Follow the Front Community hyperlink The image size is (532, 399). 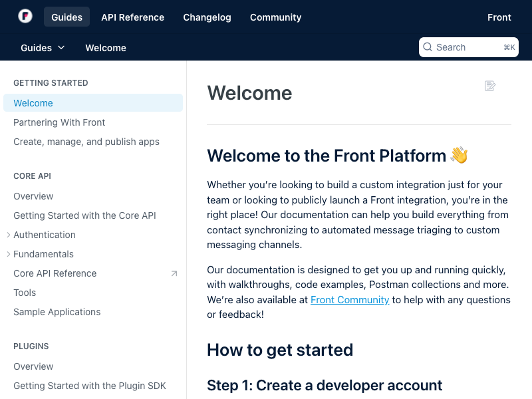pos(350,300)
